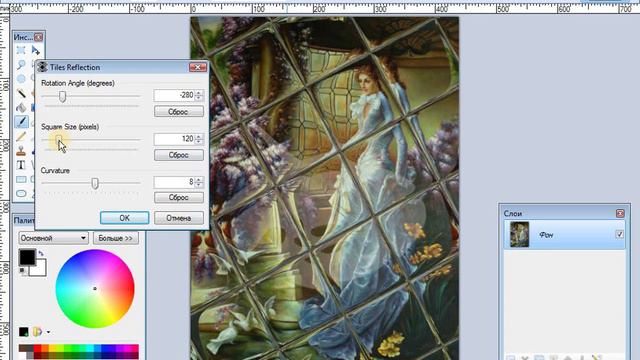Select the yellow Pencil tool
The image size is (640, 360).
(21, 136)
